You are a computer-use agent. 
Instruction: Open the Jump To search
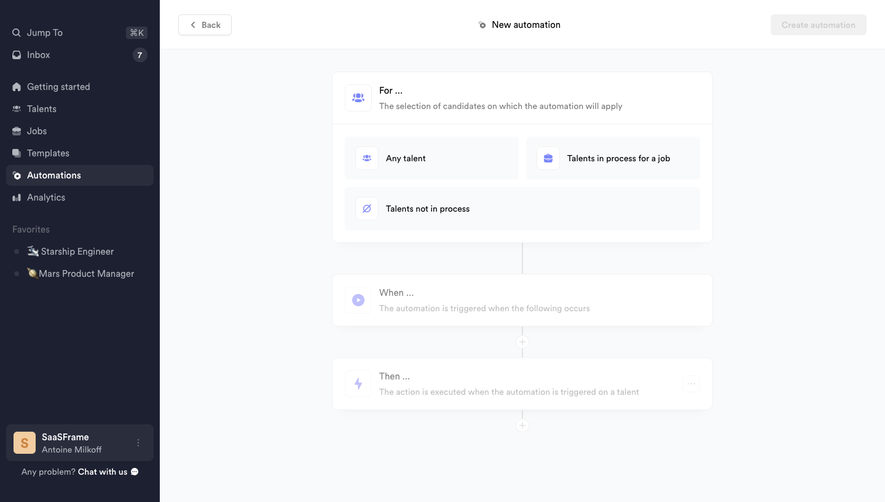80,33
